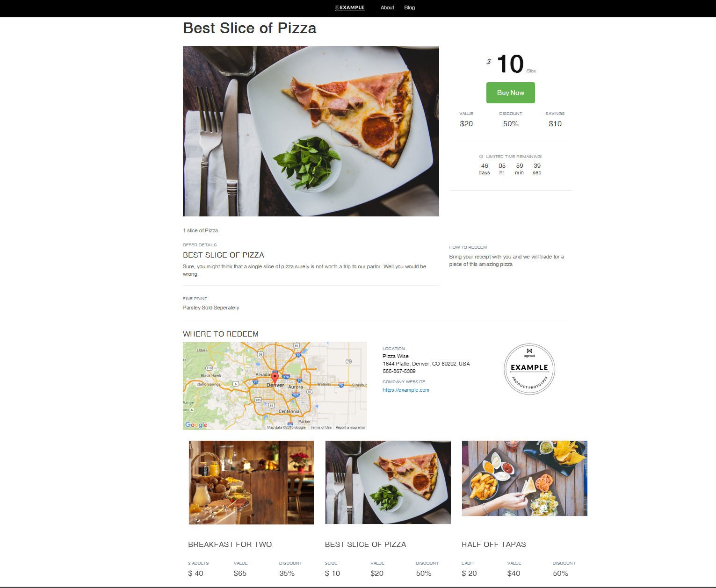Click the EXAMPLE logo in navbar
Screen dimensions: 716x588
point(349,7)
